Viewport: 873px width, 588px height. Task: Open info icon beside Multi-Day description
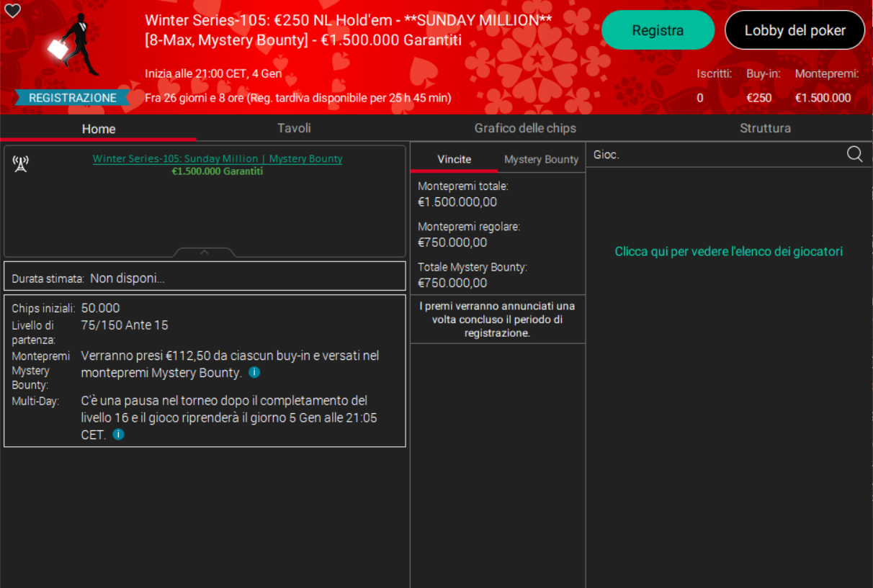click(118, 435)
